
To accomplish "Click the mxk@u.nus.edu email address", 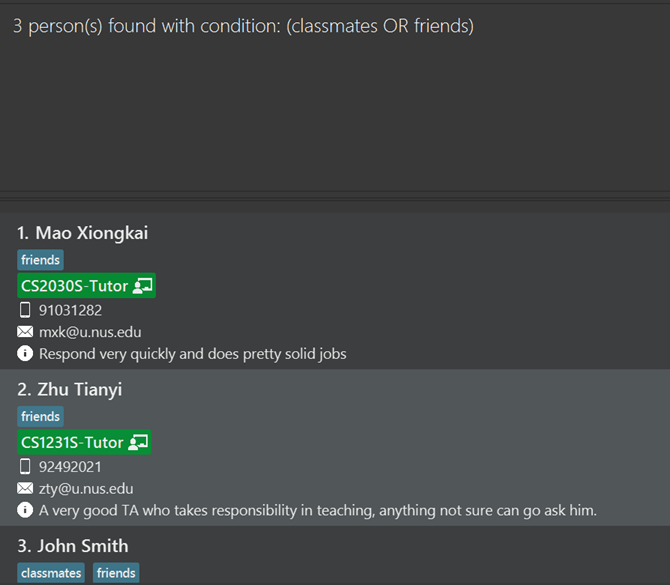I will (x=90, y=332).
